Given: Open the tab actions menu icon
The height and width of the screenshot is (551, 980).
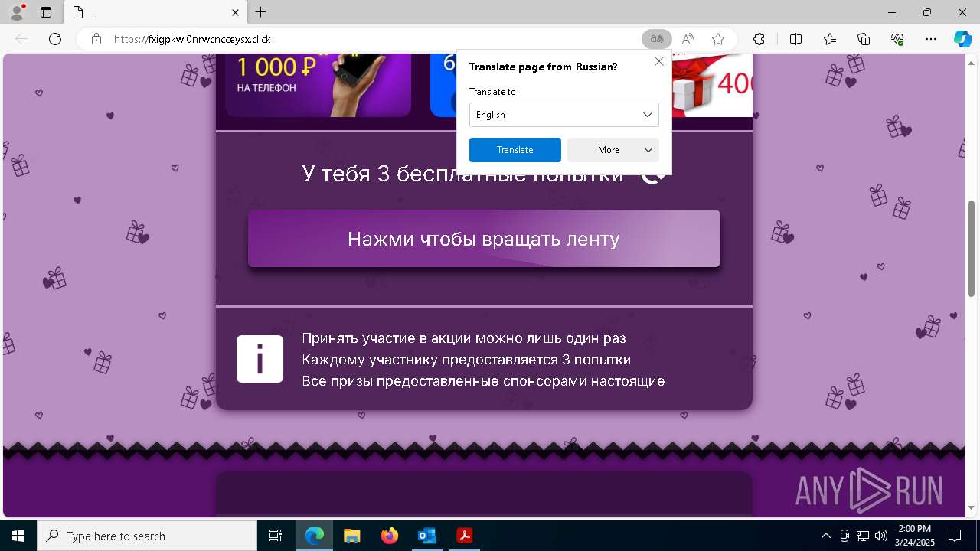Looking at the screenshot, I should [46, 12].
